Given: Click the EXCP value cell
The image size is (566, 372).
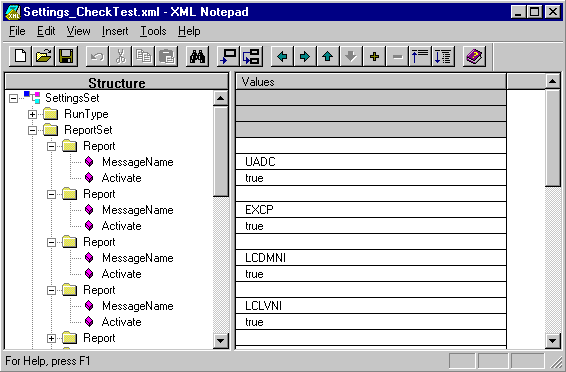Looking at the screenshot, I should [371, 210].
